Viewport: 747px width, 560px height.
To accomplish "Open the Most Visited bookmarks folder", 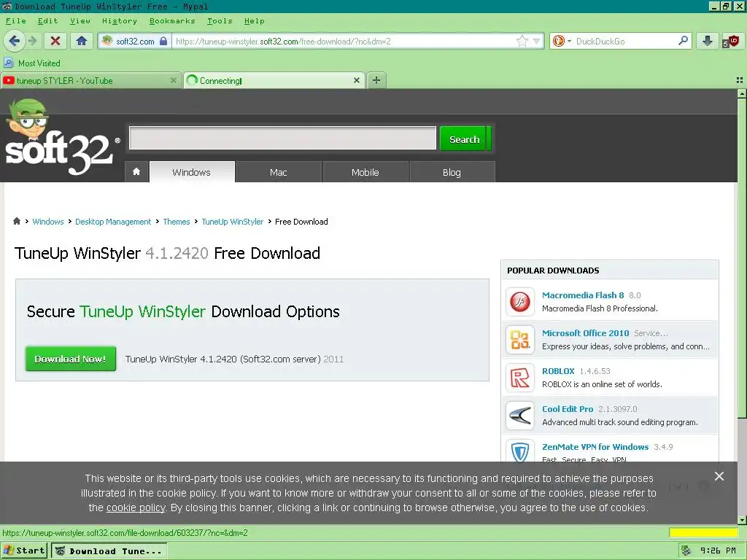I will (x=32, y=63).
